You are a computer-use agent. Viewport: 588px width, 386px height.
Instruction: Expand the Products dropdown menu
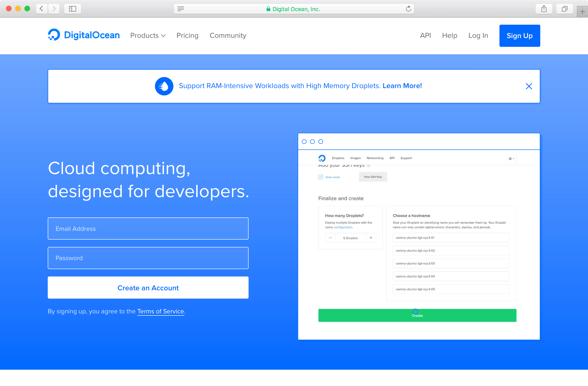pyautogui.click(x=148, y=36)
